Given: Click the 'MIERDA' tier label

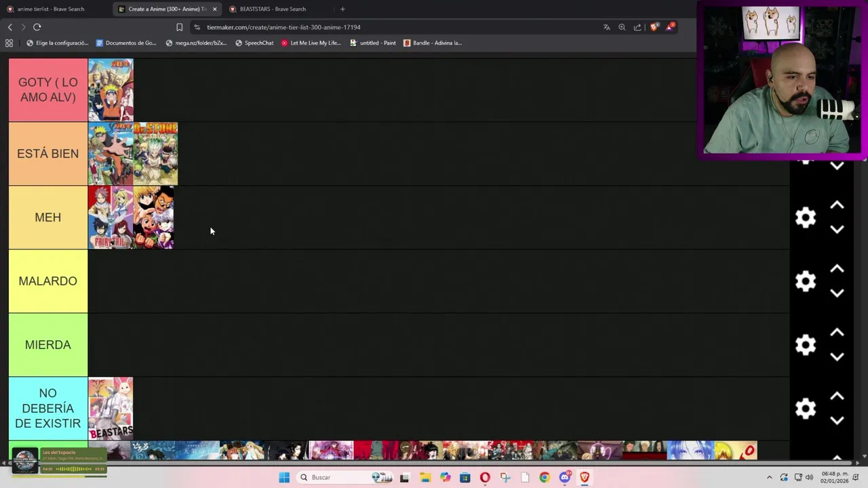Looking at the screenshot, I should (48, 345).
